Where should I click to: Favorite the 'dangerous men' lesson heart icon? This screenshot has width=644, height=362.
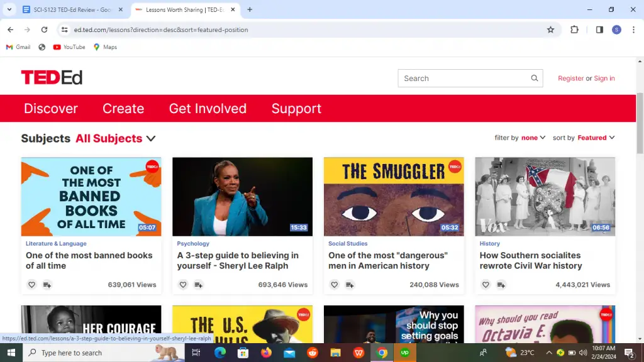point(335,285)
